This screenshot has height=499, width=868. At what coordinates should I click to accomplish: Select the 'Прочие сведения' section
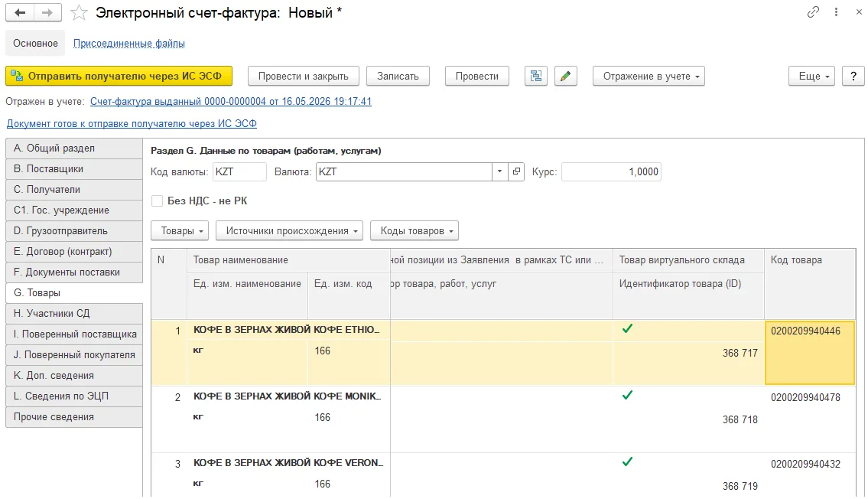tap(74, 417)
